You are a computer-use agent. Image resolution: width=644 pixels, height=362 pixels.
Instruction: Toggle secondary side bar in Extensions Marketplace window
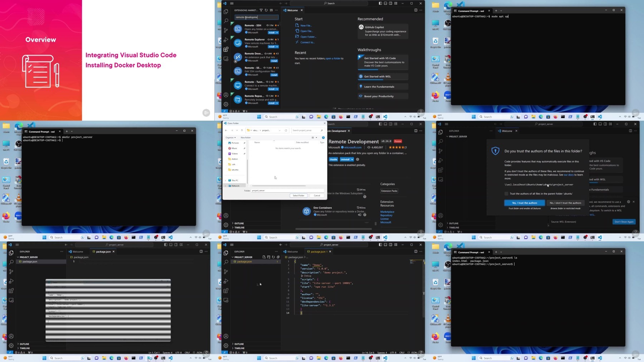point(390,3)
